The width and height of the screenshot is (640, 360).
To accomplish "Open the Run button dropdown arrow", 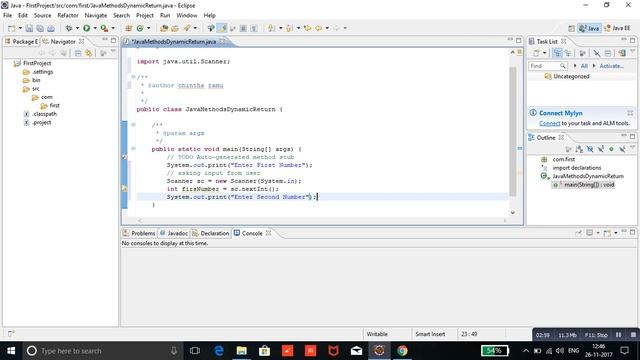I will (95, 28).
